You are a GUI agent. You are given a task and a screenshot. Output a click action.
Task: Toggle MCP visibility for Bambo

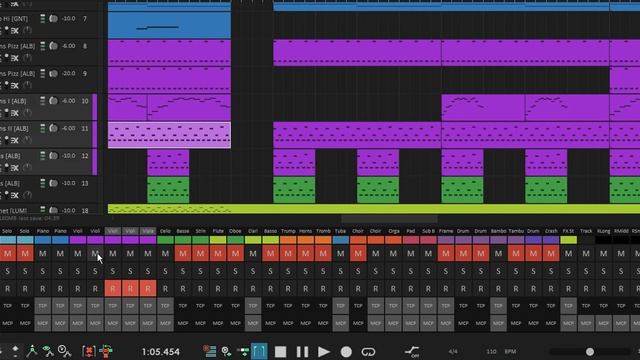(498, 323)
